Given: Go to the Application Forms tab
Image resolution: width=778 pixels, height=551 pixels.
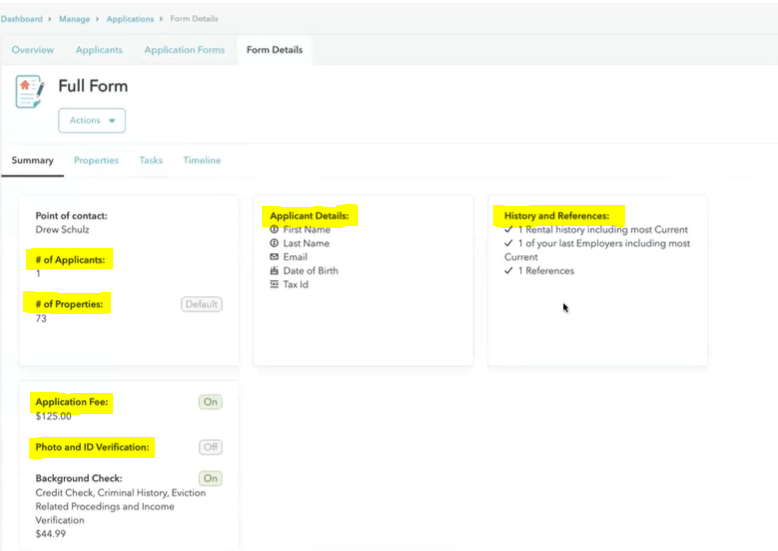Looking at the screenshot, I should (184, 50).
